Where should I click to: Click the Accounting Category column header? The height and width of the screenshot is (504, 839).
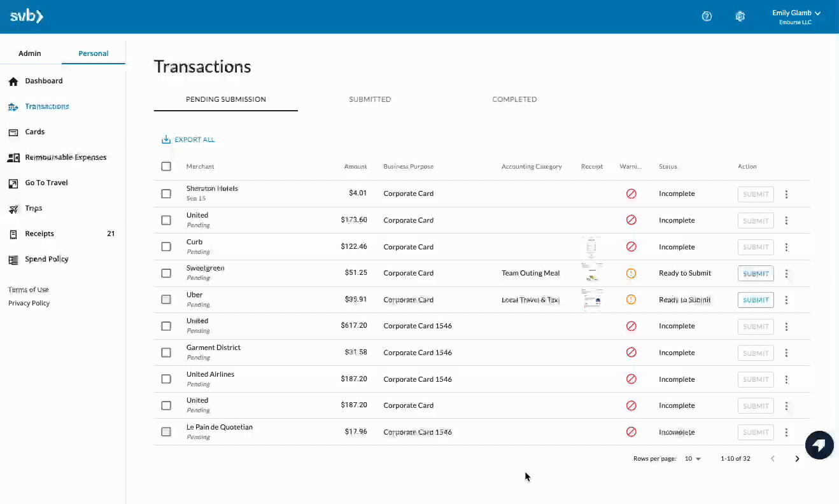pyautogui.click(x=532, y=167)
